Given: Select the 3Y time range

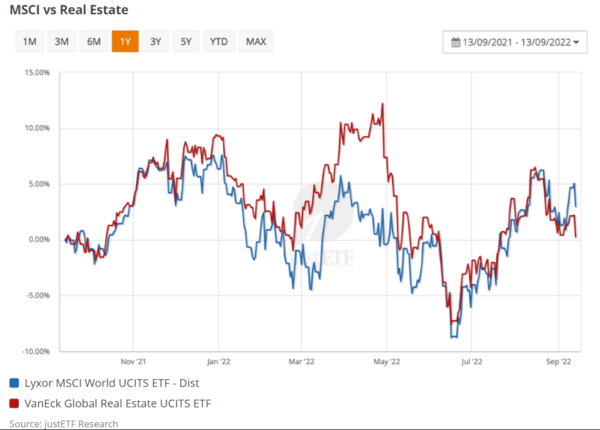Looking at the screenshot, I should click(x=155, y=41).
